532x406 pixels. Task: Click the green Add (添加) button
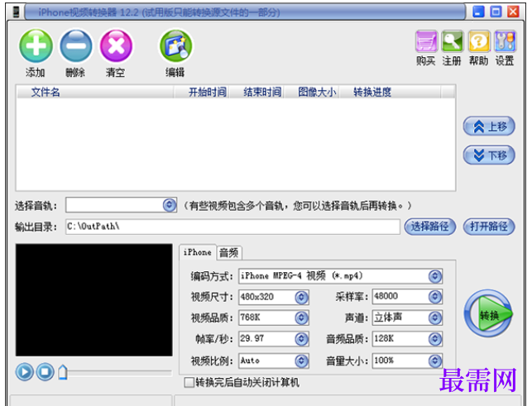(x=36, y=45)
